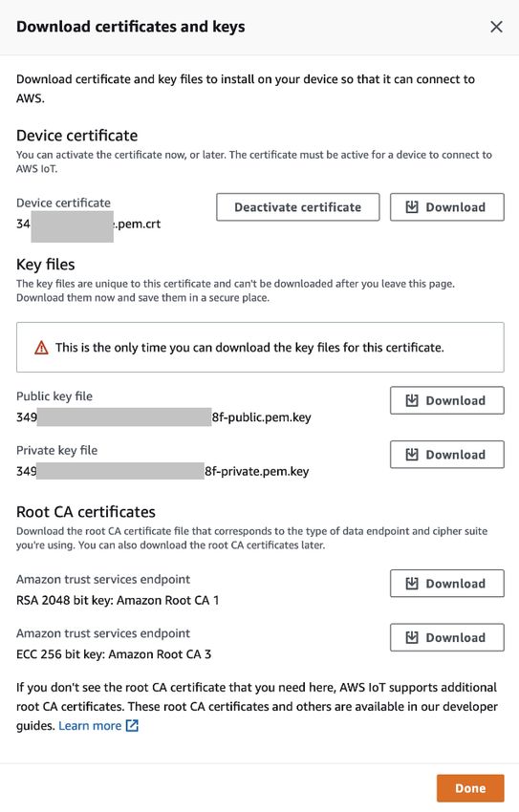
Task: Click download icon for Amazon Root CA 1
Action: pyautogui.click(x=412, y=584)
